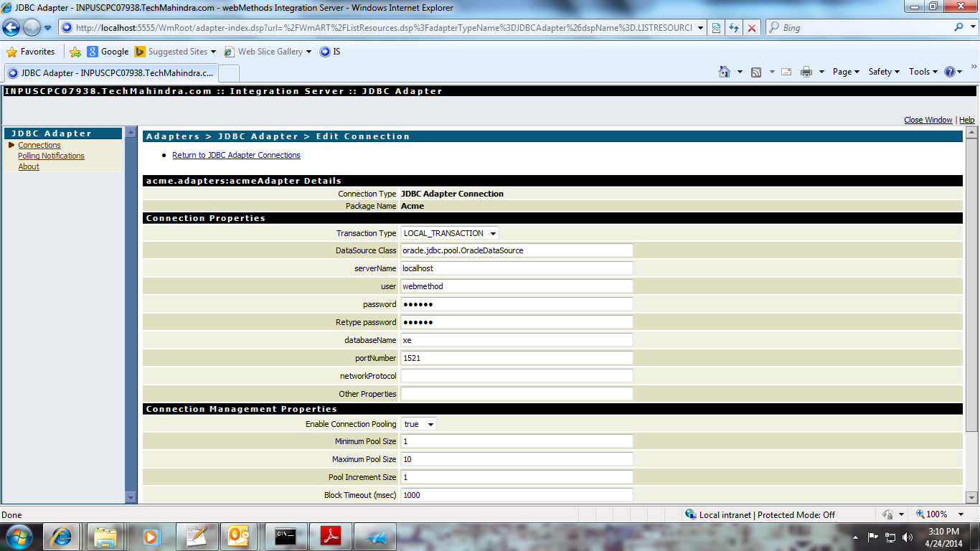This screenshot has width=980, height=551.
Task: Click the volume speaker tray icon
Action: [907, 537]
